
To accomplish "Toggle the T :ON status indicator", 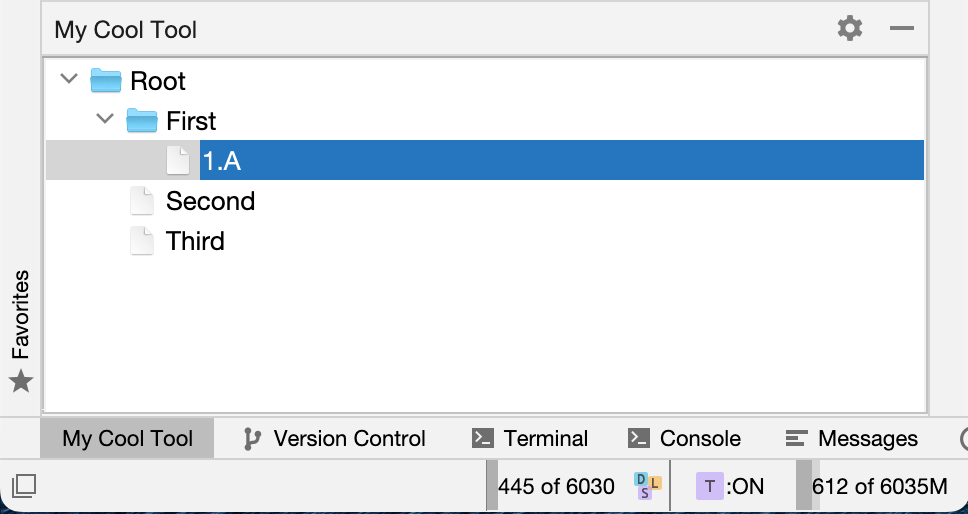I will coord(730,486).
